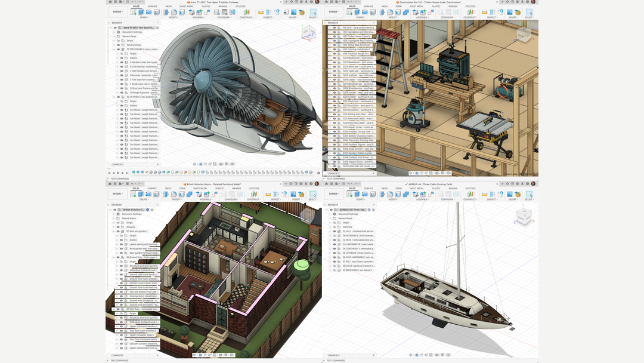
Task: Click the ViewCube in the yacht window
Action: (x=524, y=216)
